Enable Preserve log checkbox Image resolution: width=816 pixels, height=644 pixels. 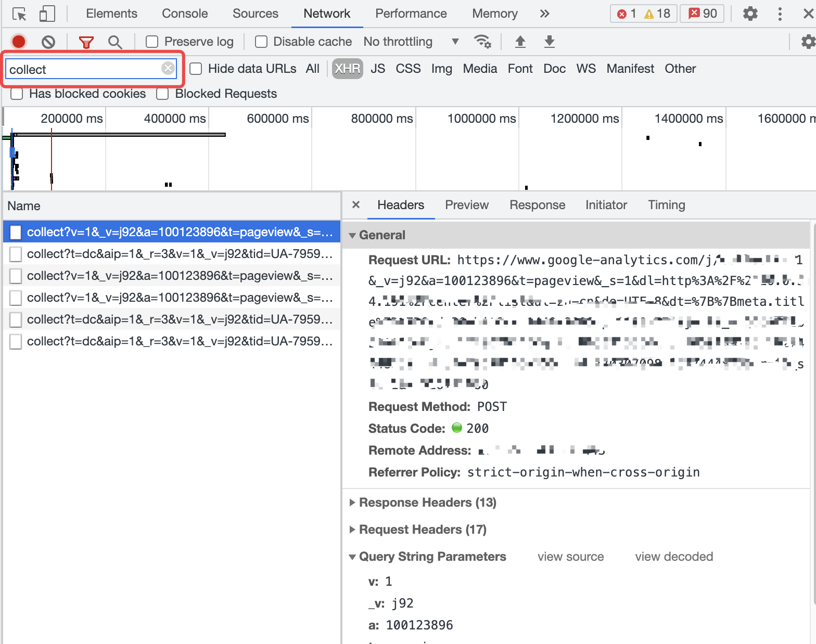pos(152,42)
